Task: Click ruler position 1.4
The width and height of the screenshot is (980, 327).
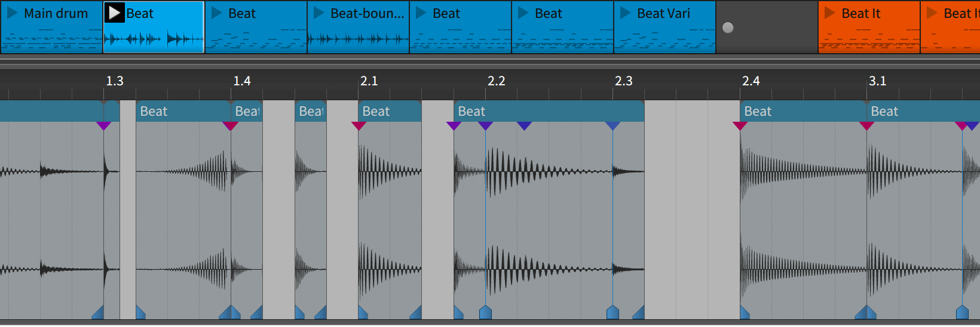Action: pyautogui.click(x=242, y=81)
